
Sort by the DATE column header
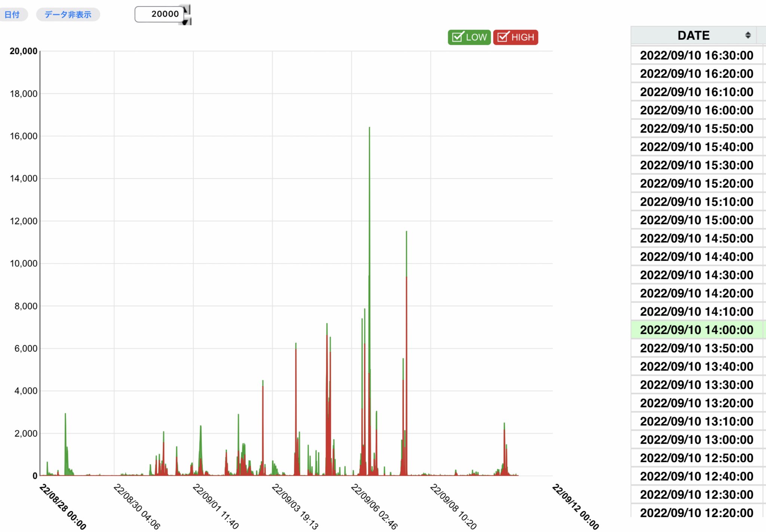pyautogui.click(x=693, y=35)
